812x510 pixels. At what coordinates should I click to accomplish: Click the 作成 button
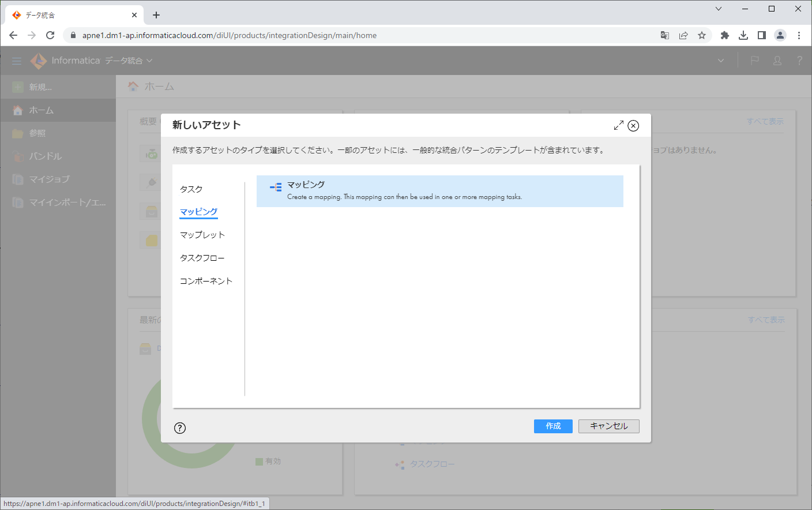553,426
